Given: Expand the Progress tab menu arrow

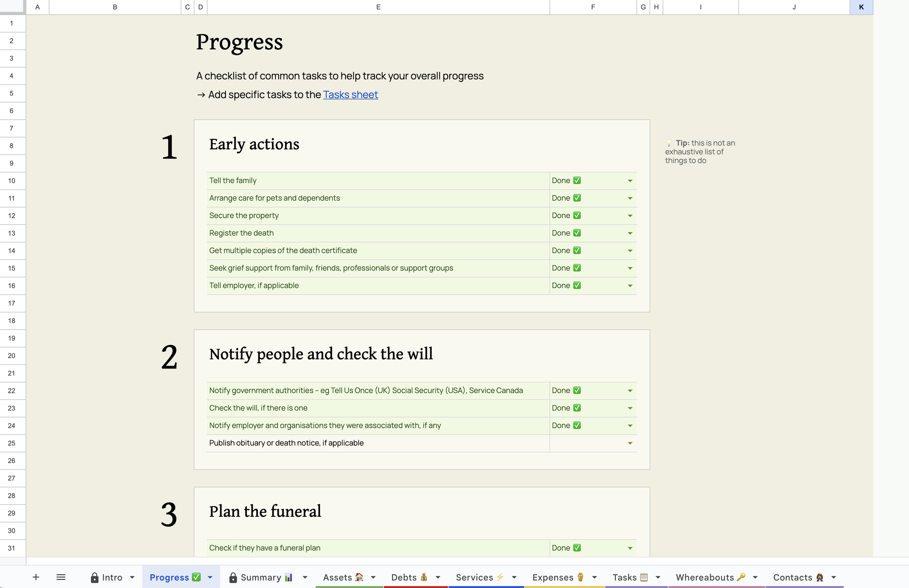Looking at the screenshot, I should pos(210,577).
